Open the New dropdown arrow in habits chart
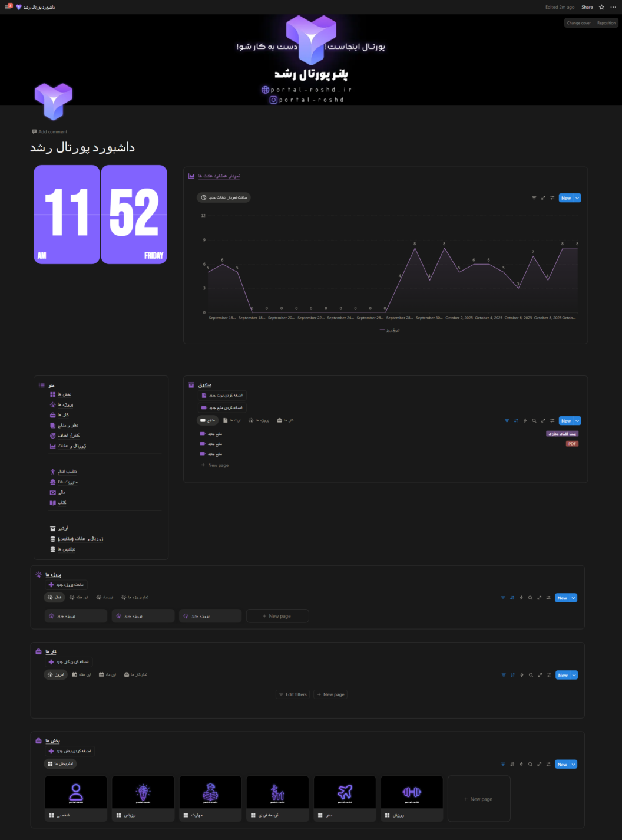622x840 pixels. (x=578, y=198)
